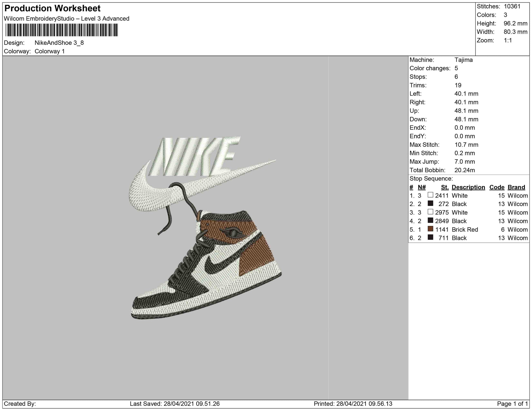
Task: Click the Production Worksheet heading
Action: 52,8
